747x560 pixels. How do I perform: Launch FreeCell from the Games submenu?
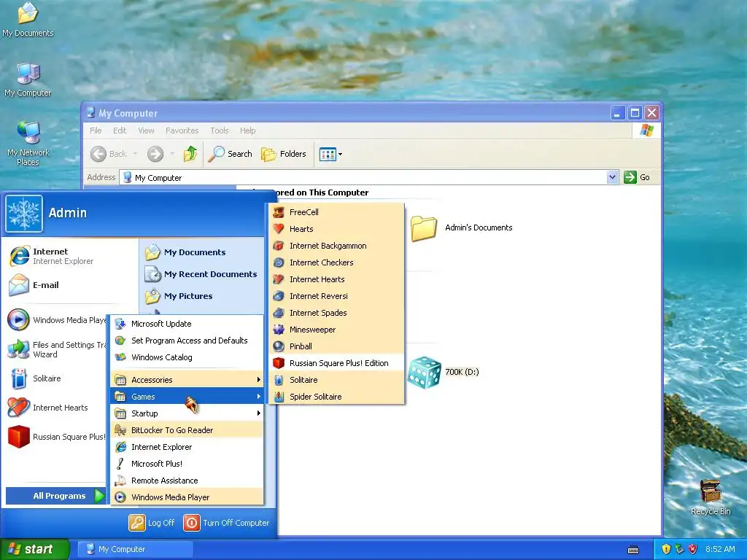336,212
